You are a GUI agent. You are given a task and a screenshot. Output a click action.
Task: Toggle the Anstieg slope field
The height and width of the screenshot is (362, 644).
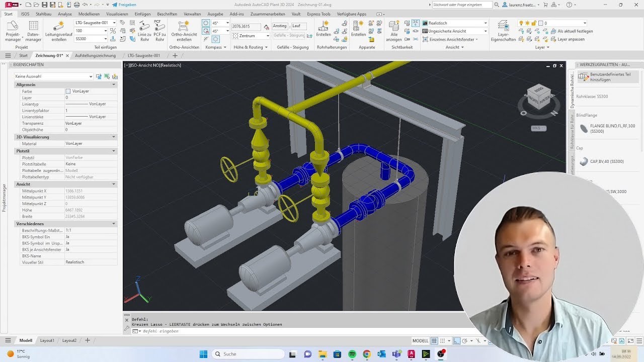tap(280, 26)
